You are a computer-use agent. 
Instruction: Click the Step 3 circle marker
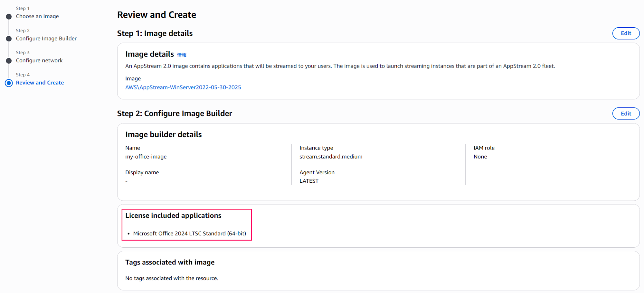(x=9, y=61)
